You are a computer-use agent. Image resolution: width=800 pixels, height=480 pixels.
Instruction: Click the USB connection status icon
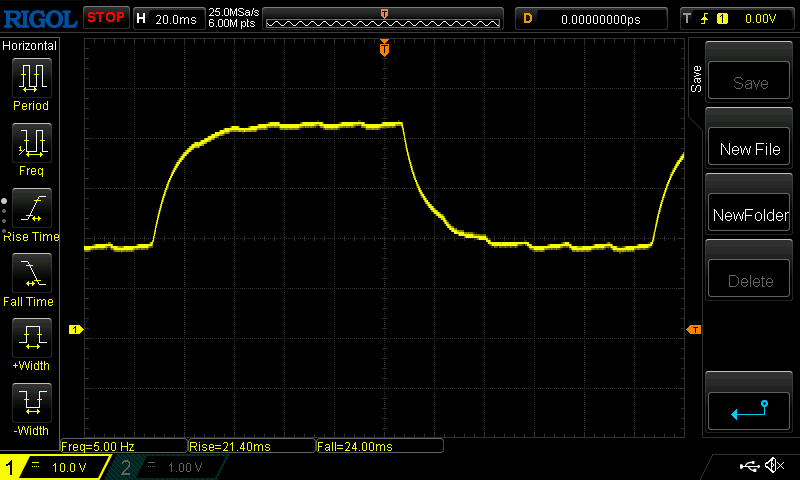(749, 465)
